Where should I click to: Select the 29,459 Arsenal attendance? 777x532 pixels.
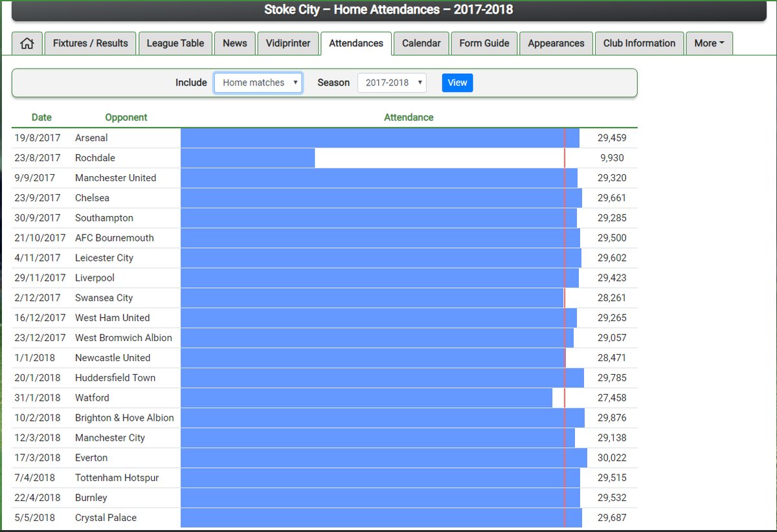(x=612, y=138)
